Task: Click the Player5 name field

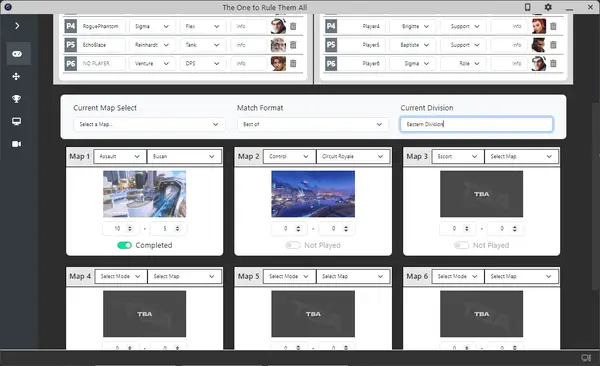Action: (362, 45)
